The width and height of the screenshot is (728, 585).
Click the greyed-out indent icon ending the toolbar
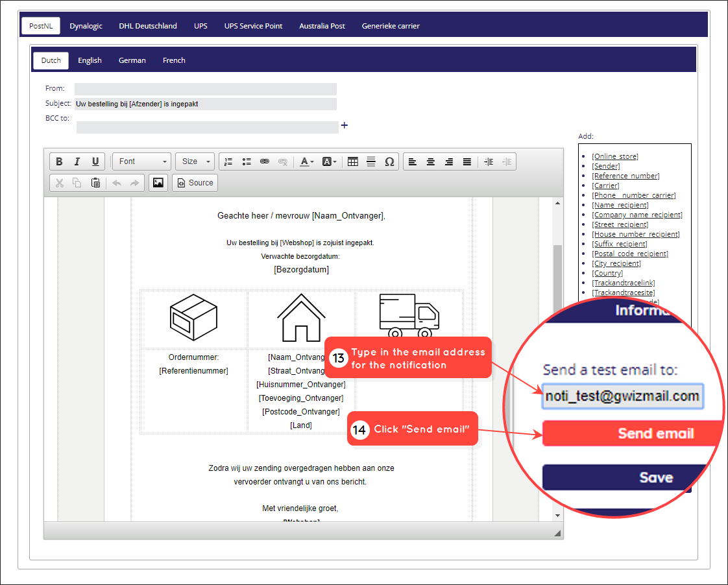[x=507, y=161]
